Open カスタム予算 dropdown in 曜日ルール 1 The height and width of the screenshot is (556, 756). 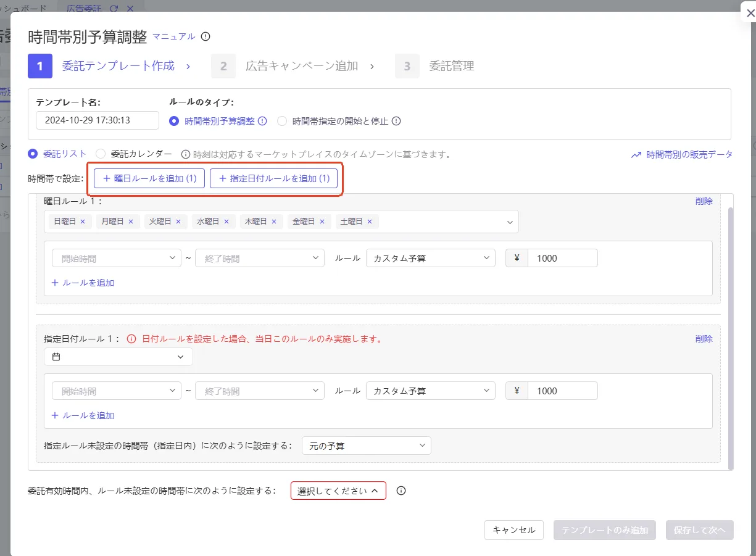(431, 258)
